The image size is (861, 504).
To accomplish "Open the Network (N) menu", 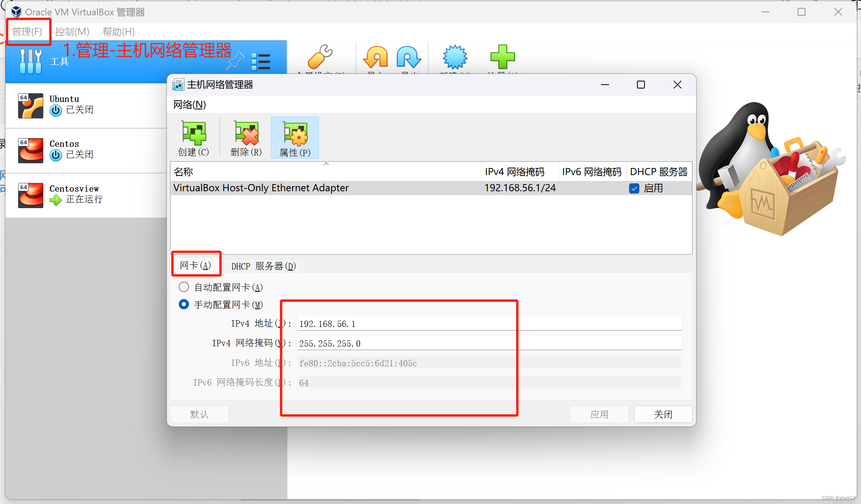I will click(x=190, y=105).
